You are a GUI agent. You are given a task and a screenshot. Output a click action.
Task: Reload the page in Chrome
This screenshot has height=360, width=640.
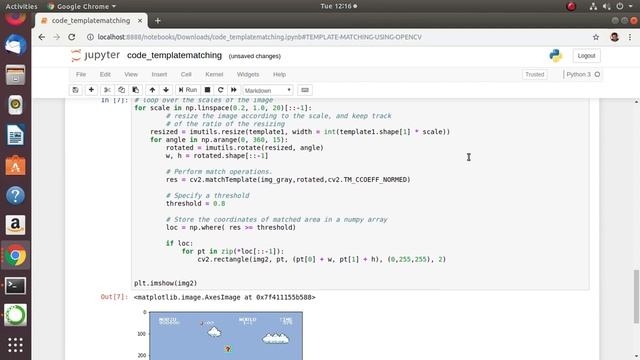[x=71, y=37]
